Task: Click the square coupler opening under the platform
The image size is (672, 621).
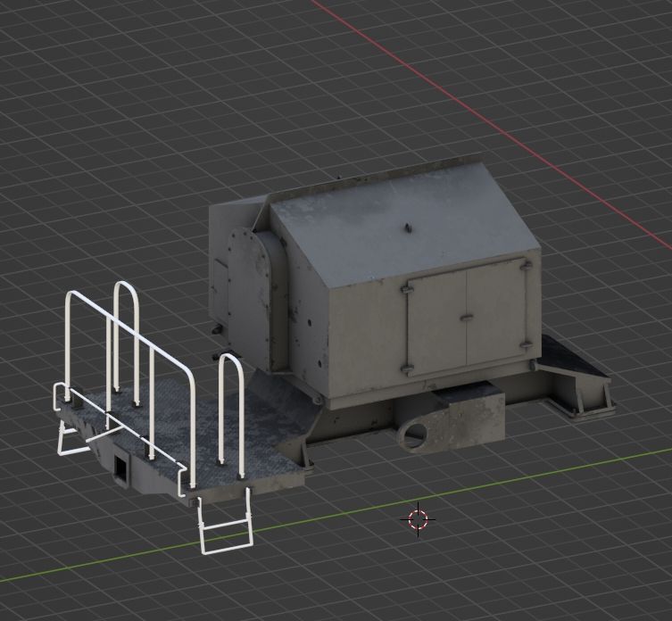Action: [x=120, y=465]
